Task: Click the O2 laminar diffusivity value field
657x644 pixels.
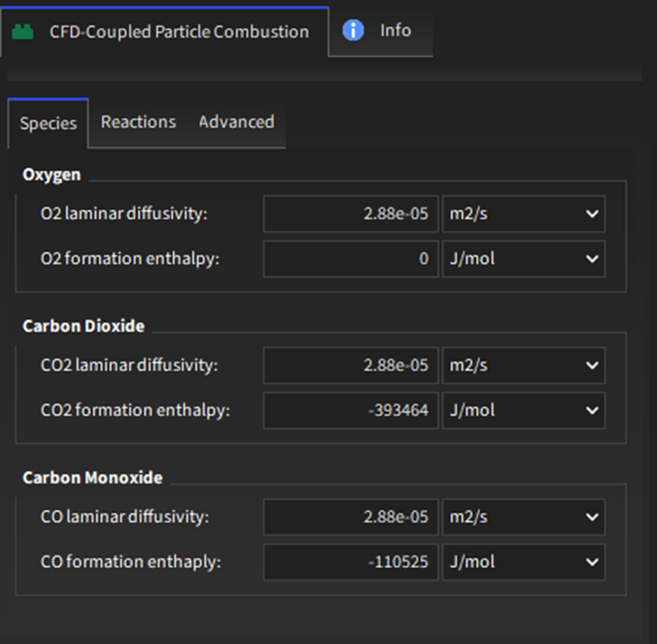Action: pos(351,213)
